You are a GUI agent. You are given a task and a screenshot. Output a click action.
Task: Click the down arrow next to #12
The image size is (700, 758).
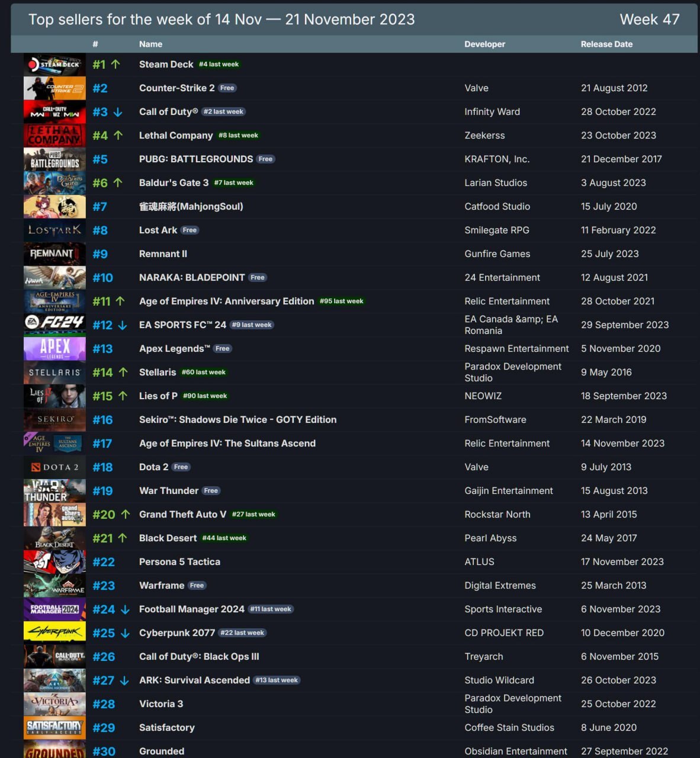[123, 325]
